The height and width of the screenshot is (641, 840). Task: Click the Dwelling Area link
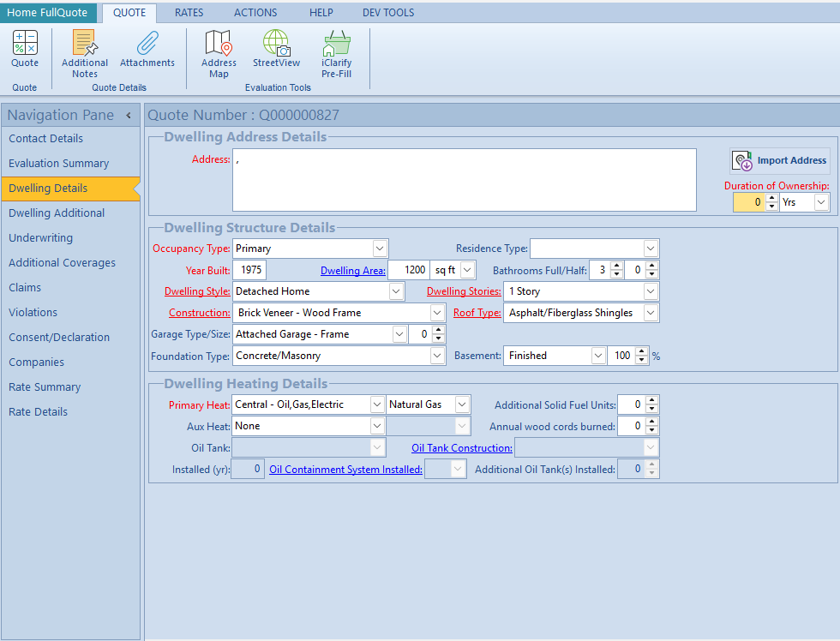click(353, 271)
